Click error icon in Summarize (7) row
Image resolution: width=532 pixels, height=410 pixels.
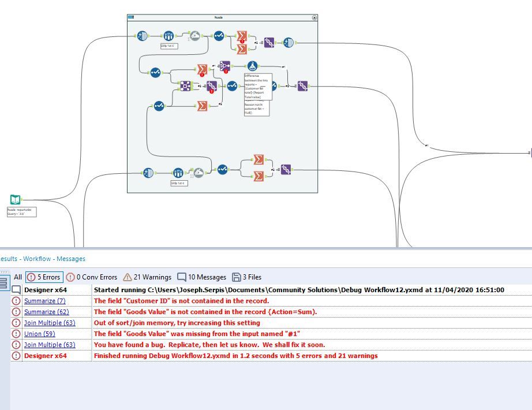coord(16,301)
